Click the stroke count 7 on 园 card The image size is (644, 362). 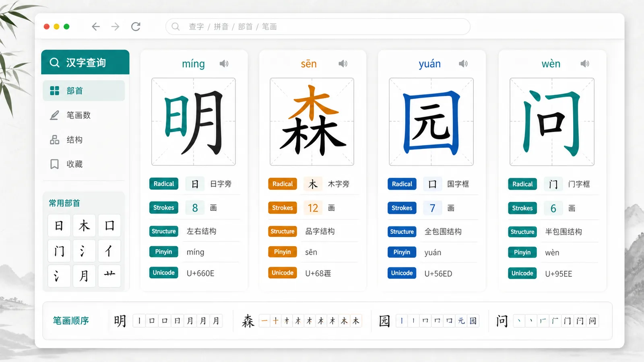433,208
